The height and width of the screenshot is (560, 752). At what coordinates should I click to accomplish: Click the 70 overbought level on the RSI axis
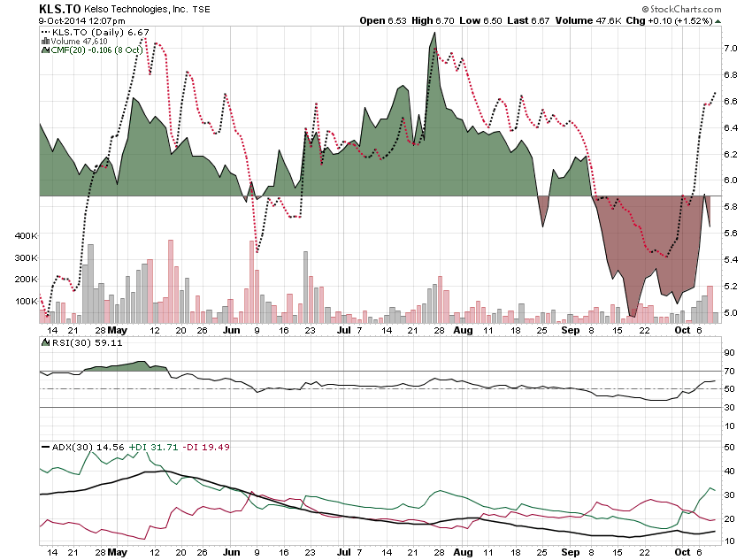729,371
